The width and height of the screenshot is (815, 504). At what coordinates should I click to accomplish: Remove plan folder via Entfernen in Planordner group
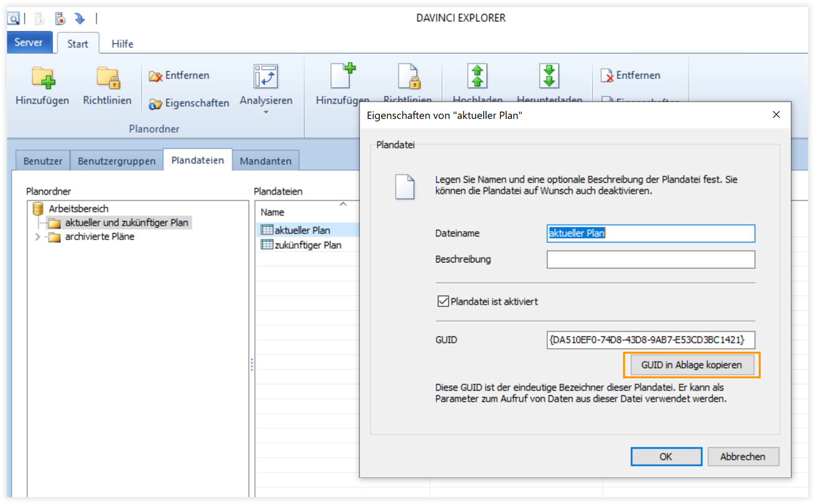coord(179,76)
